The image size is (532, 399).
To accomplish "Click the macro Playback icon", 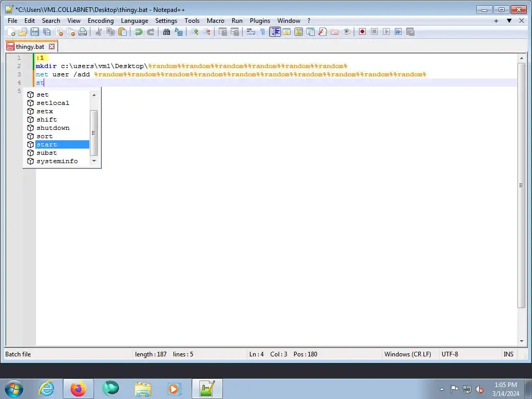I will (x=386, y=32).
